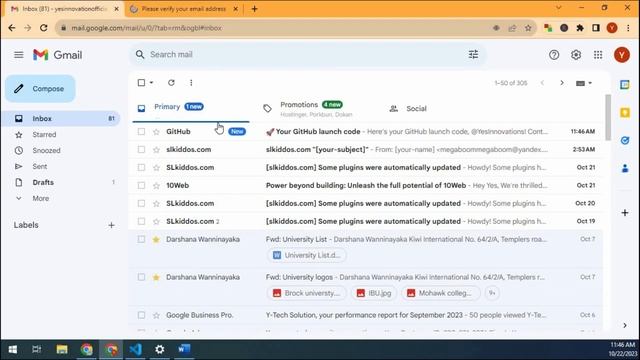Select the 10Web email checkbox
Image resolution: width=640 pixels, height=360 pixels.
coord(141,185)
